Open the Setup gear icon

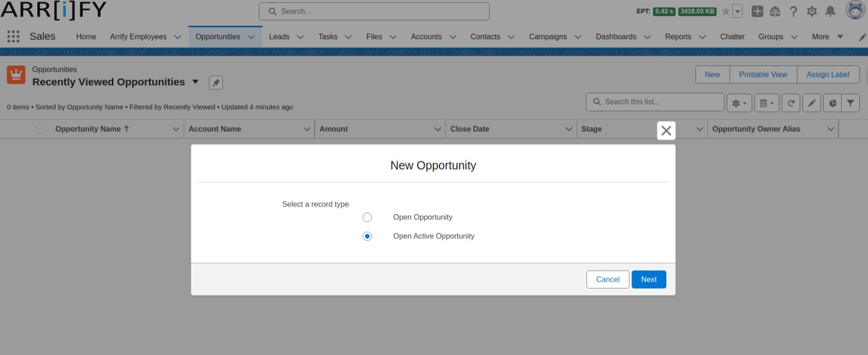coord(812,11)
